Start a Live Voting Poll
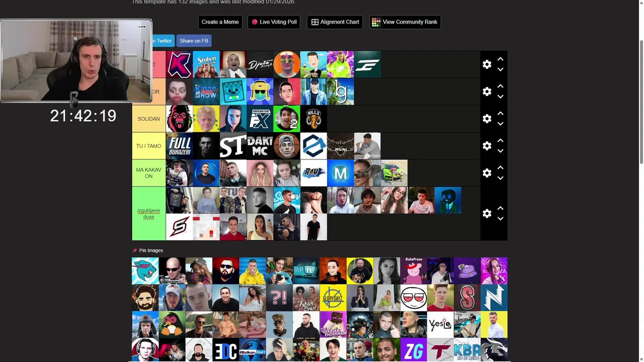644x362 pixels. coord(274,22)
